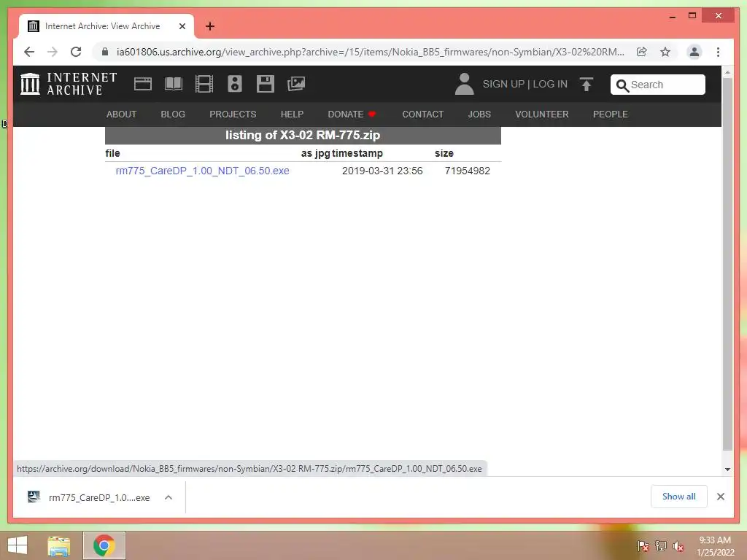Open the Chrome three-dot menu
747x560 pixels.
[x=718, y=52]
